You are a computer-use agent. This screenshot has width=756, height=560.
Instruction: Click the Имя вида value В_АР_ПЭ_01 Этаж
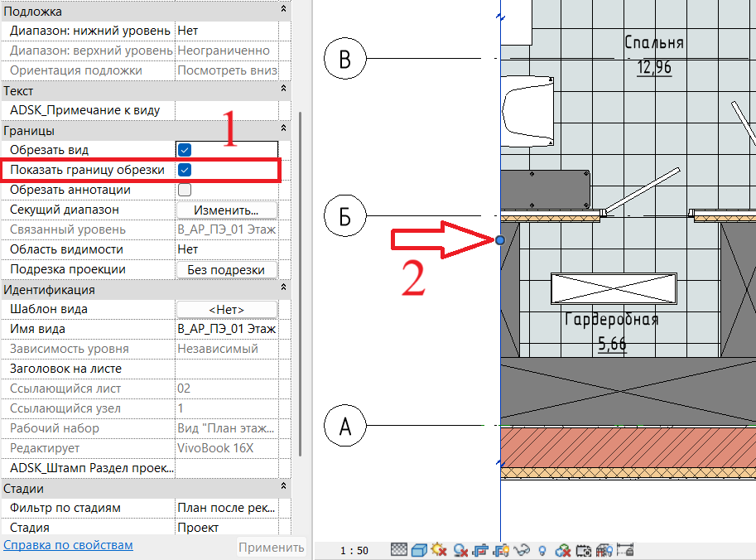coord(227,329)
